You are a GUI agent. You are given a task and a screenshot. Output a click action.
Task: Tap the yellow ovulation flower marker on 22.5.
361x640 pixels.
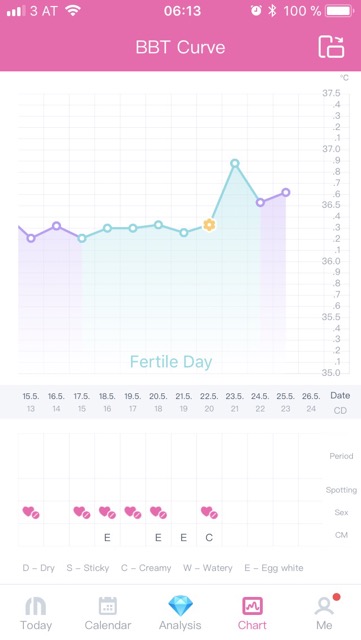(209, 224)
